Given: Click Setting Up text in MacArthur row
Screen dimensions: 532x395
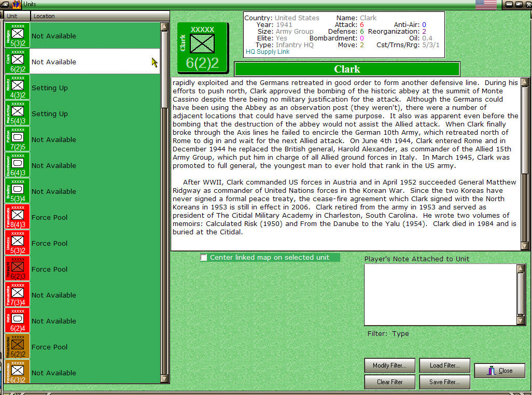Looking at the screenshot, I should tap(50, 114).
